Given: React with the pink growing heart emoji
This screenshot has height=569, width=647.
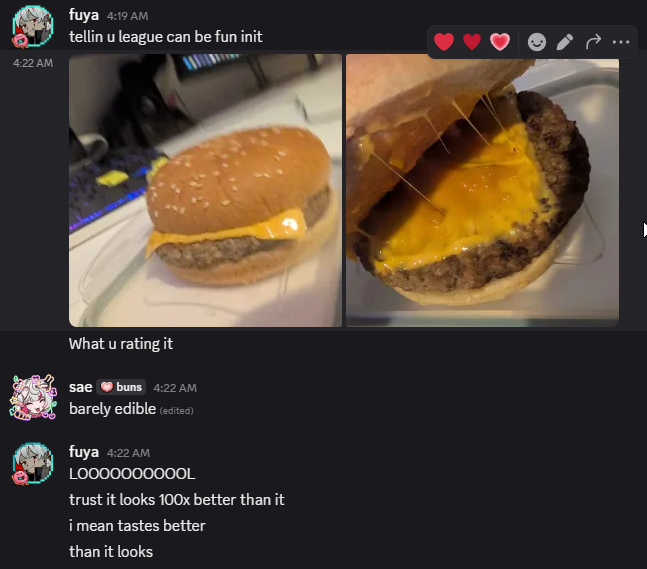Looking at the screenshot, I should [x=500, y=42].
